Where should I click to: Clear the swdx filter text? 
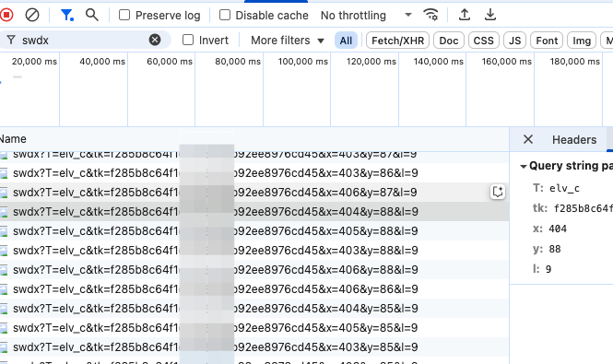tap(155, 40)
